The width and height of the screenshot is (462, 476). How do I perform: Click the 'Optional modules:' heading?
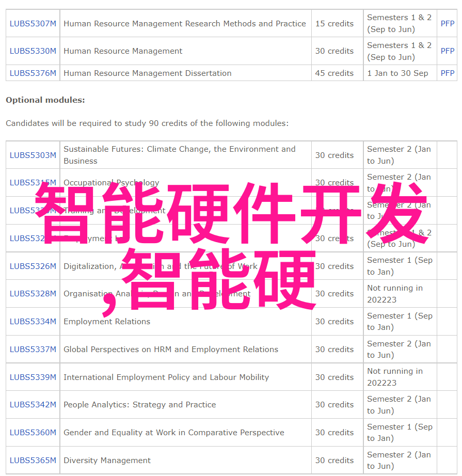click(x=45, y=100)
